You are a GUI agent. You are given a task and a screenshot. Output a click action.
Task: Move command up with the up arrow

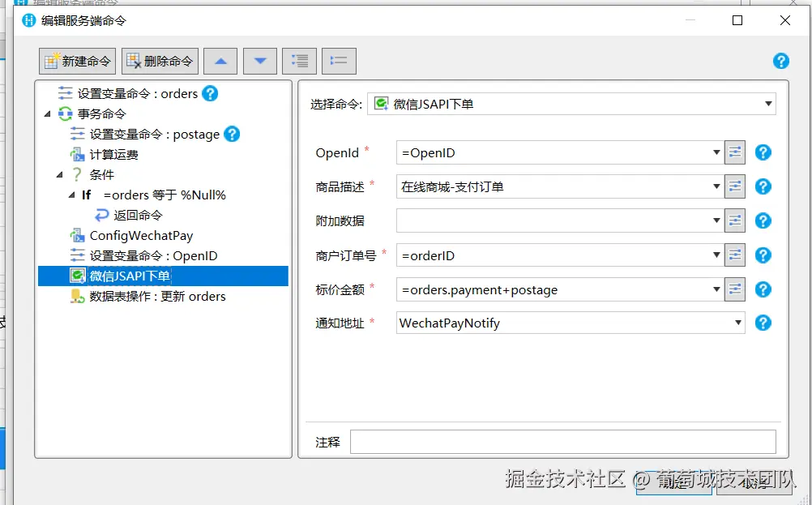[220, 62]
